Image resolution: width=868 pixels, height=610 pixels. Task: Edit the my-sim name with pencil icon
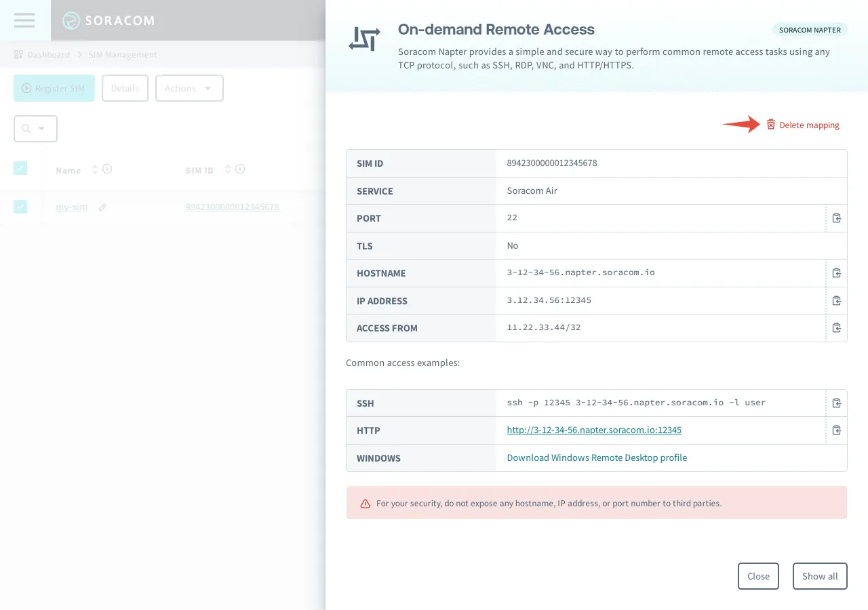pyautogui.click(x=103, y=207)
